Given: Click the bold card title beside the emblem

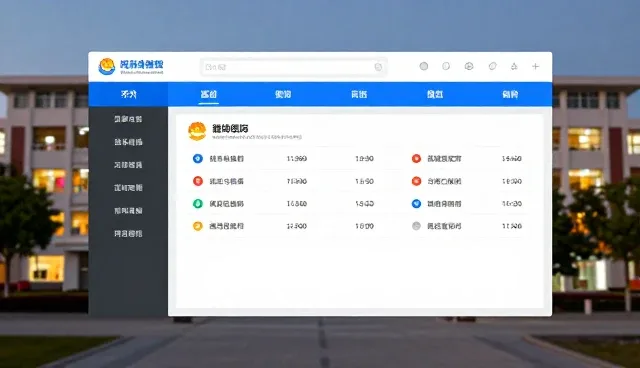Looking at the screenshot, I should [x=230, y=129].
